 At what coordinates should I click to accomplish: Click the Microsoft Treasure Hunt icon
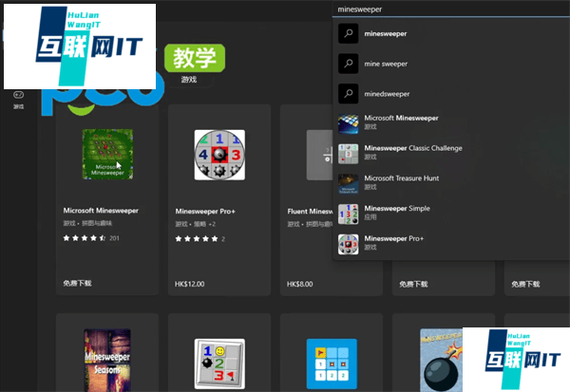point(349,184)
